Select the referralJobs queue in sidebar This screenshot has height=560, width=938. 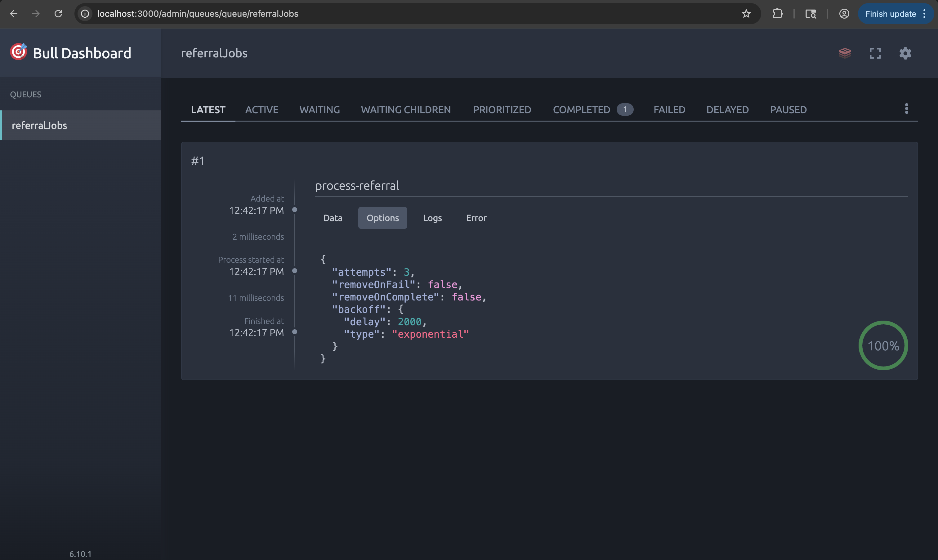coord(81,125)
